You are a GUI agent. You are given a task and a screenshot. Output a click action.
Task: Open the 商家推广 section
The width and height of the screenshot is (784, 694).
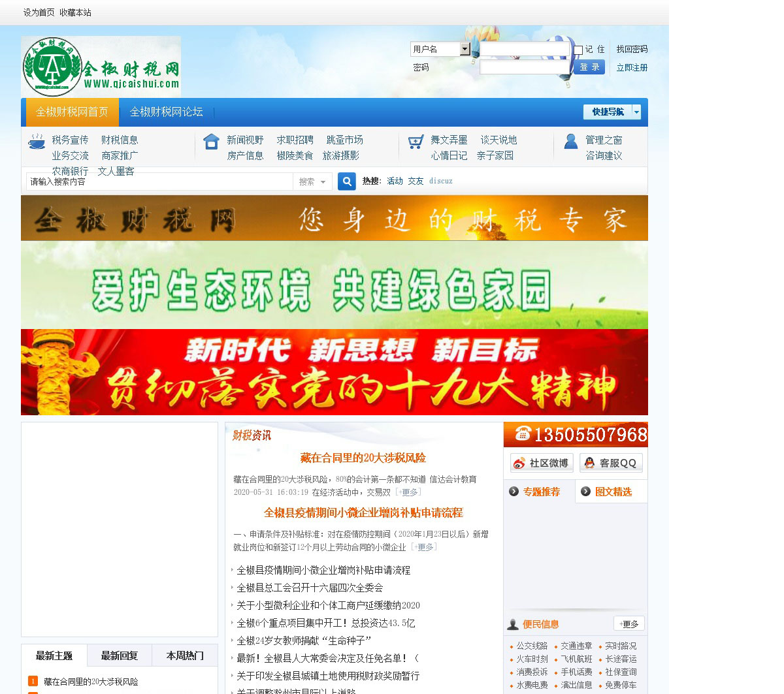tap(120, 155)
